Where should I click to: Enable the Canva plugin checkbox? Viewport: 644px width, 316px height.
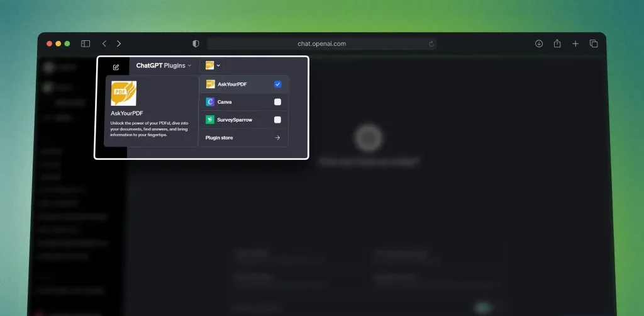coord(277,102)
